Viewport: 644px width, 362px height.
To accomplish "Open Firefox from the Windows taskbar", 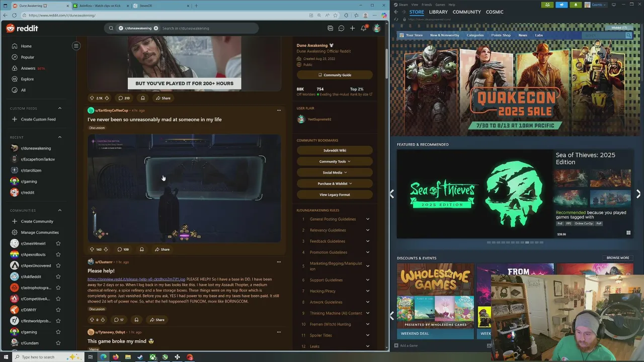I will [x=115, y=357].
